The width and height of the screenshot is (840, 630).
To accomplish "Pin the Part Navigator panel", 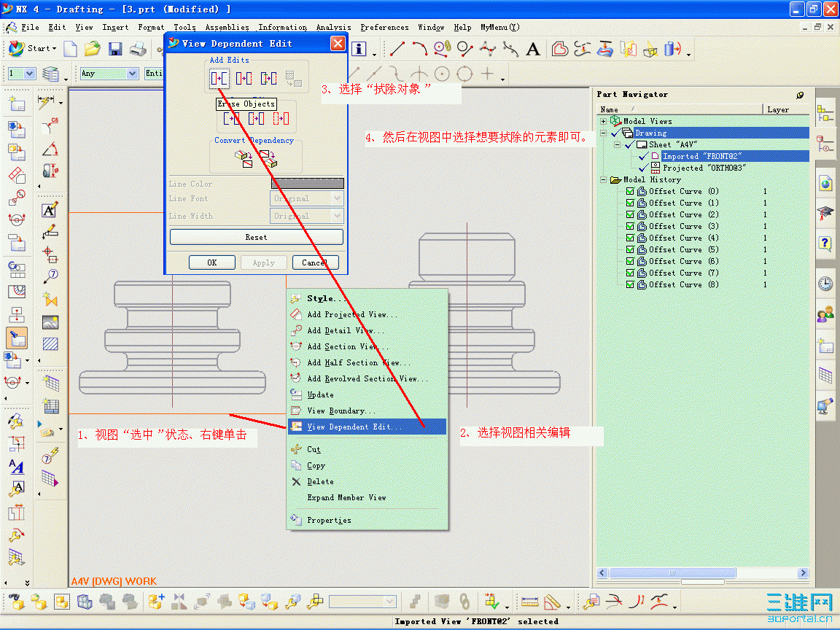I will coord(800,95).
